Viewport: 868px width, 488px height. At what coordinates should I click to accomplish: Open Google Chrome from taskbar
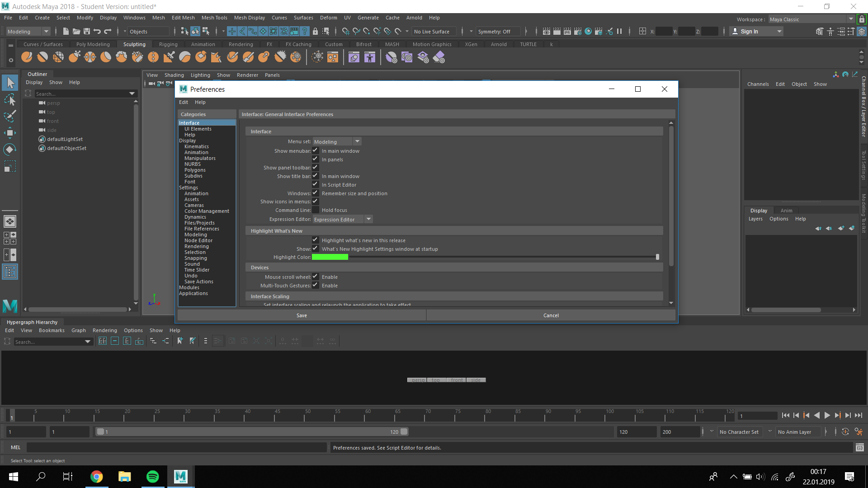point(96,476)
